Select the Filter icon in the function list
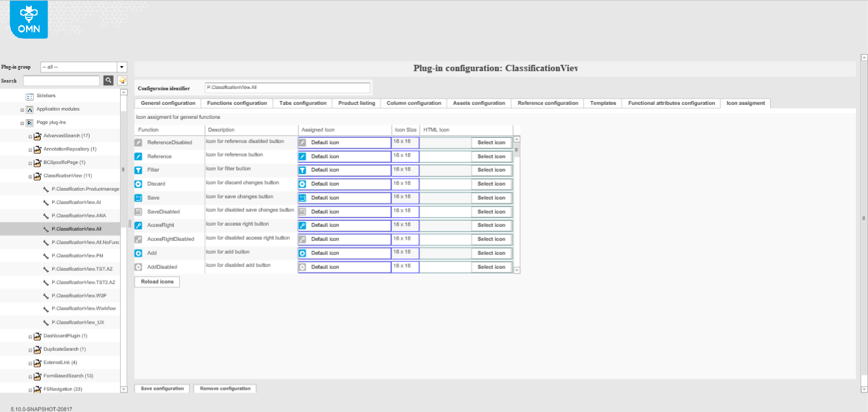This screenshot has width=868, height=412. pyautogui.click(x=138, y=170)
